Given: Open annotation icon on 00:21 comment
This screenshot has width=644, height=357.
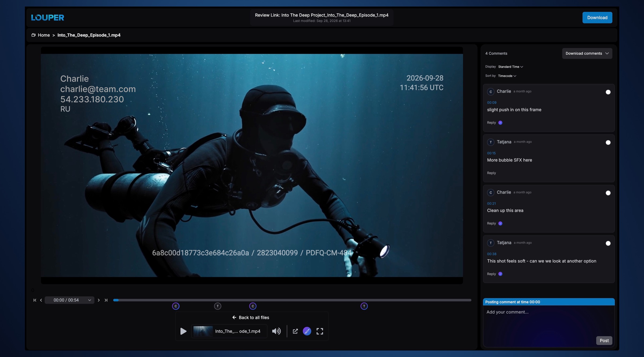Looking at the screenshot, I should pyautogui.click(x=500, y=223).
